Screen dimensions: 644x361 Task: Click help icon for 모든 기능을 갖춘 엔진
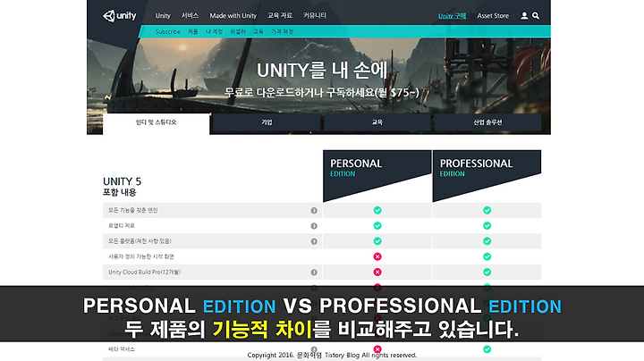pos(314,211)
